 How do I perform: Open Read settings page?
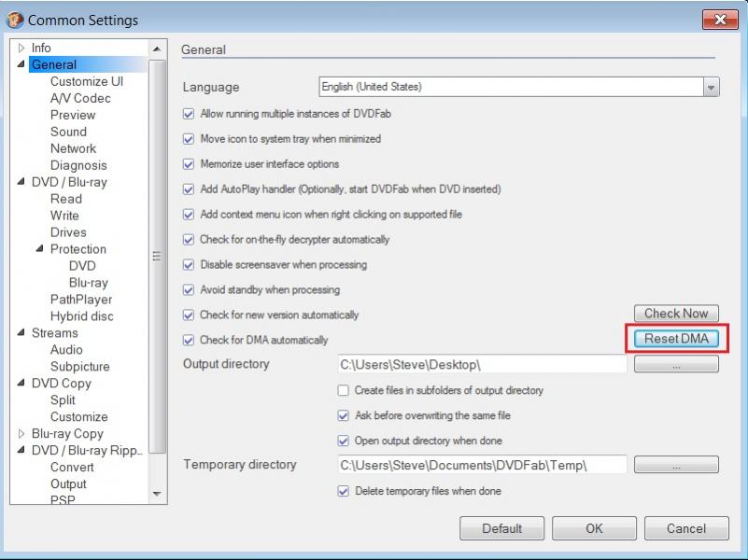point(66,199)
